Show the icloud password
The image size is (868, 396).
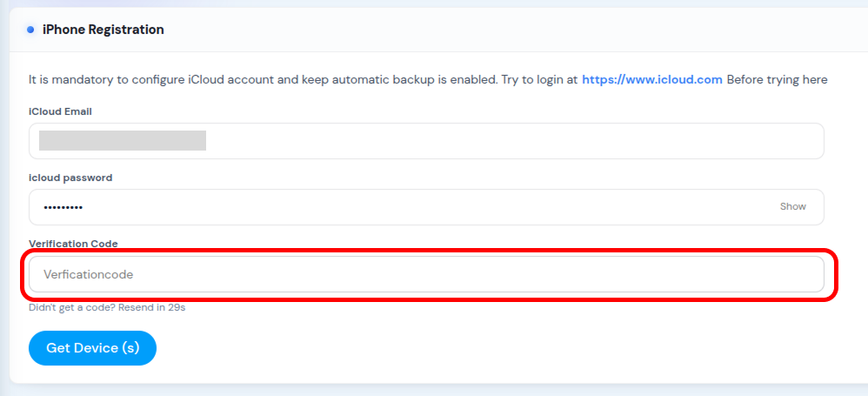[x=792, y=206]
